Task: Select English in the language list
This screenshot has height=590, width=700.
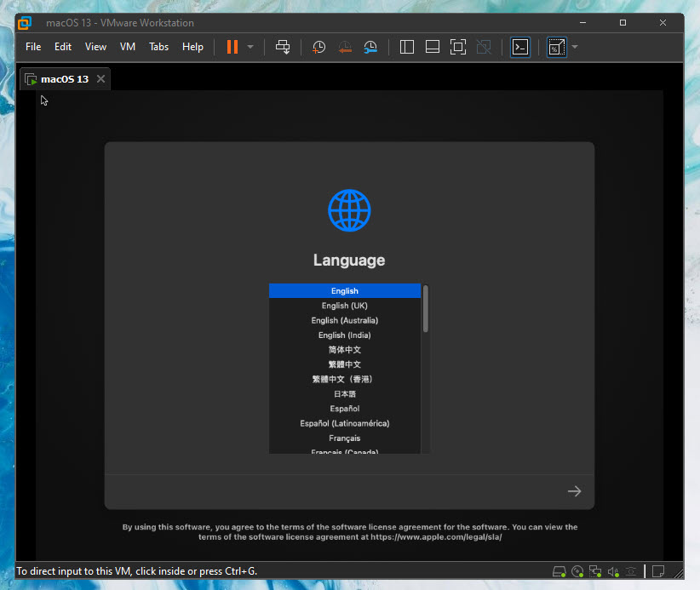Action: click(345, 291)
